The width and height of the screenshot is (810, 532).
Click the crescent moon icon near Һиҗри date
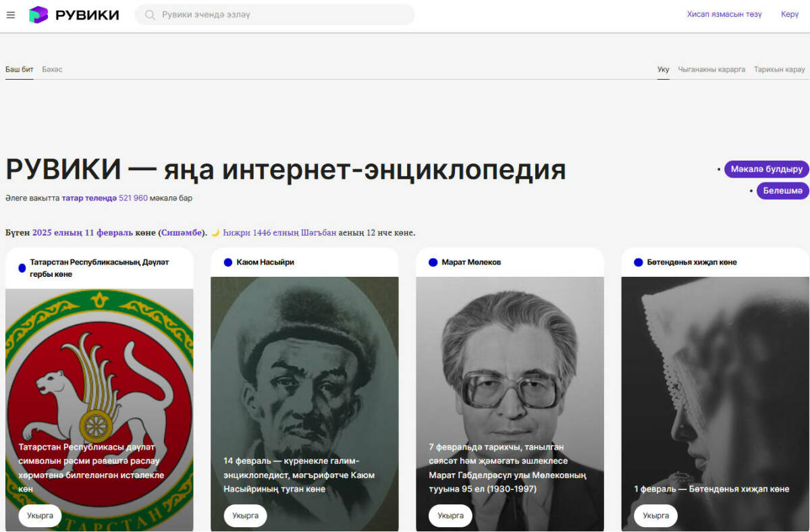[215, 233]
